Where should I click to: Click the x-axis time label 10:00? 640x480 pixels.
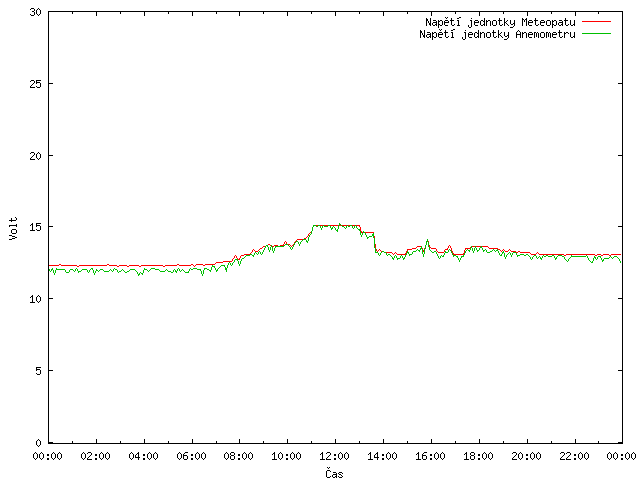pyautogui.click(x=287, y=456)
